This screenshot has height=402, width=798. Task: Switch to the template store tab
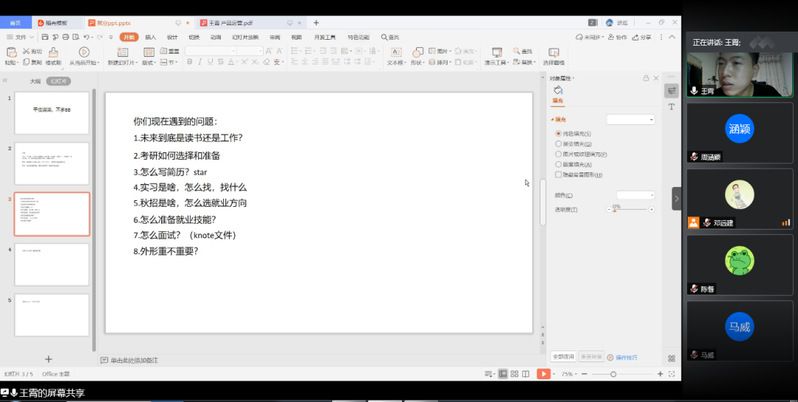click(x=56, y=23)
